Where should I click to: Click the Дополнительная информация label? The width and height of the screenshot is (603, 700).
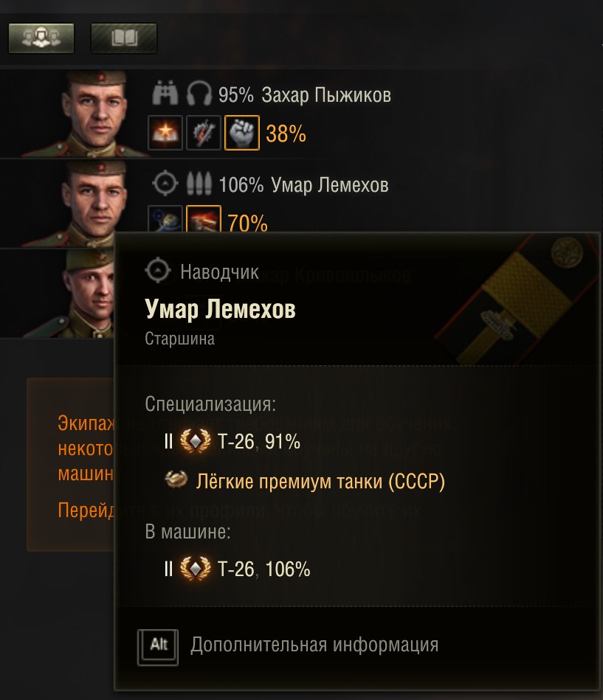coord(314,645)
